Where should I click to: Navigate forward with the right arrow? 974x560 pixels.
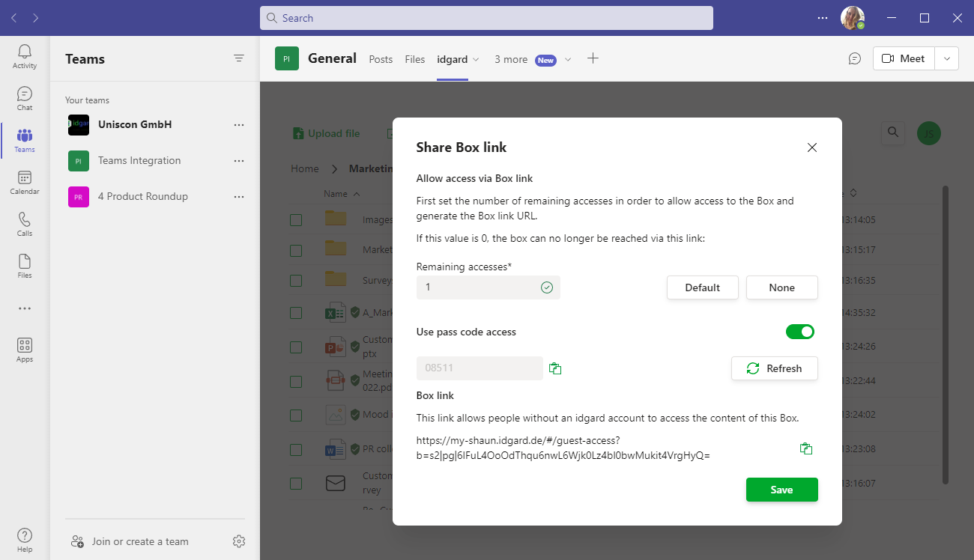(x=36, y=18)
